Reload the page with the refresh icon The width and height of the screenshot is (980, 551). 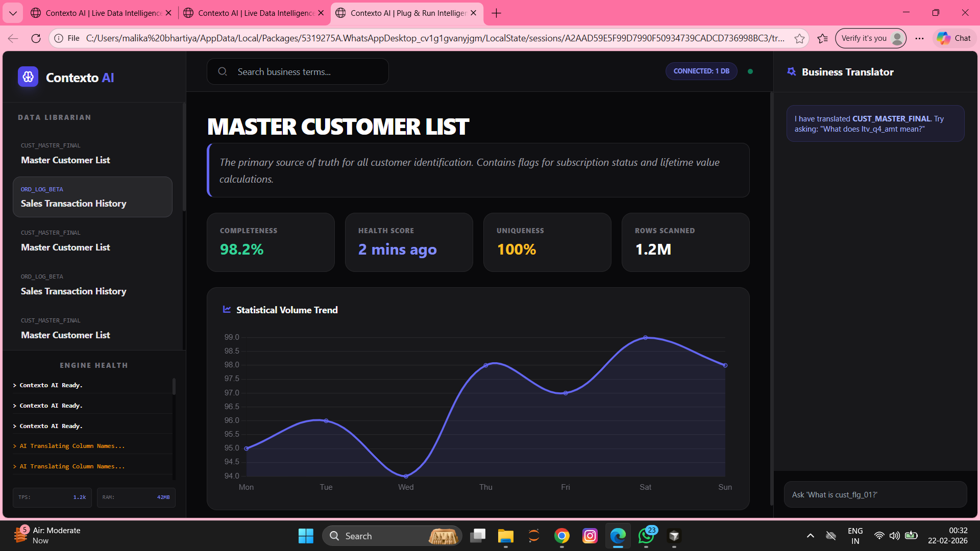click(x=36, y=38)
